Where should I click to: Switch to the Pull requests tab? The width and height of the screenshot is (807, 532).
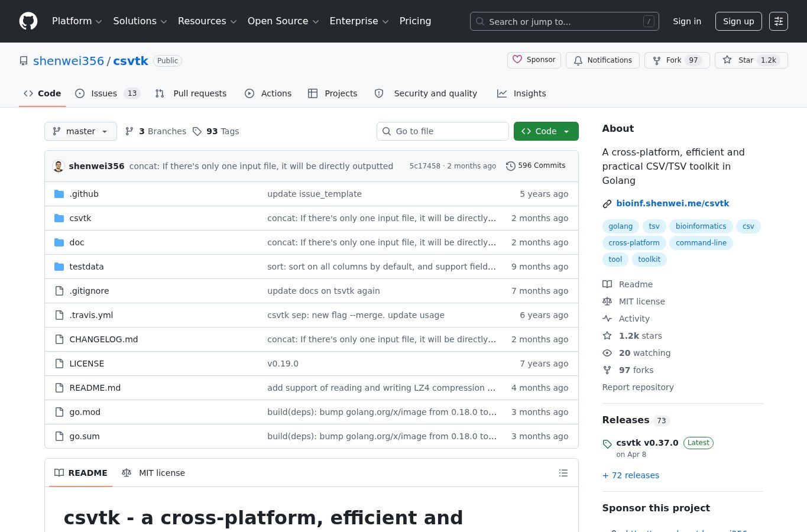point(191,93)
